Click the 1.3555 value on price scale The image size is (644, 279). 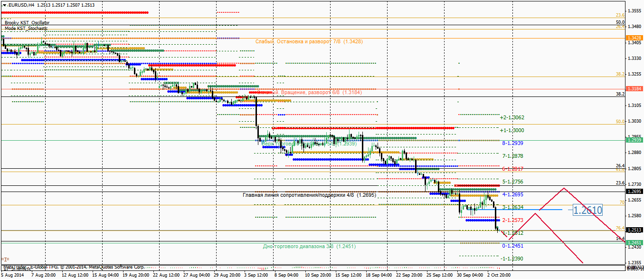click(635, 10)
